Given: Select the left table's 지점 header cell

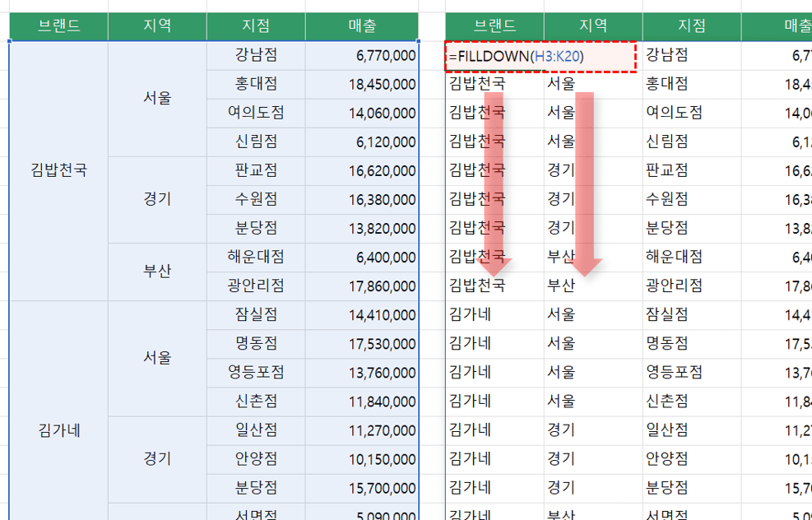Looking at the screenshot, I should (256, 26).
